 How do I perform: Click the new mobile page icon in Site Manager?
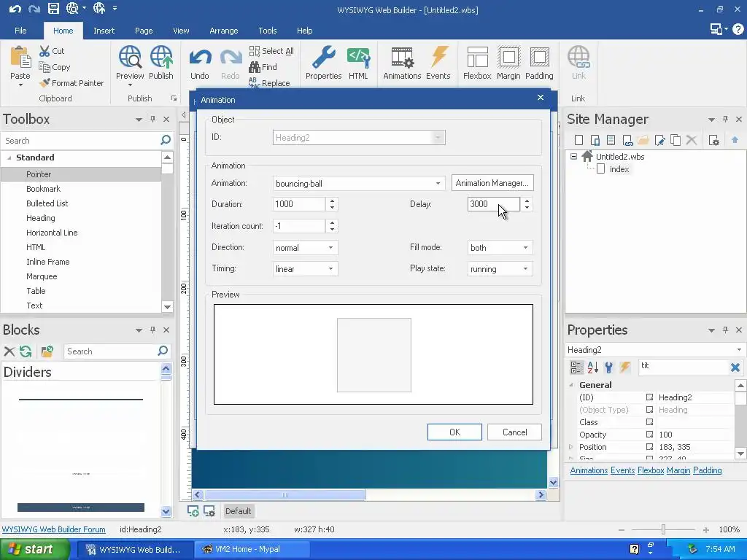pos(595,140)
